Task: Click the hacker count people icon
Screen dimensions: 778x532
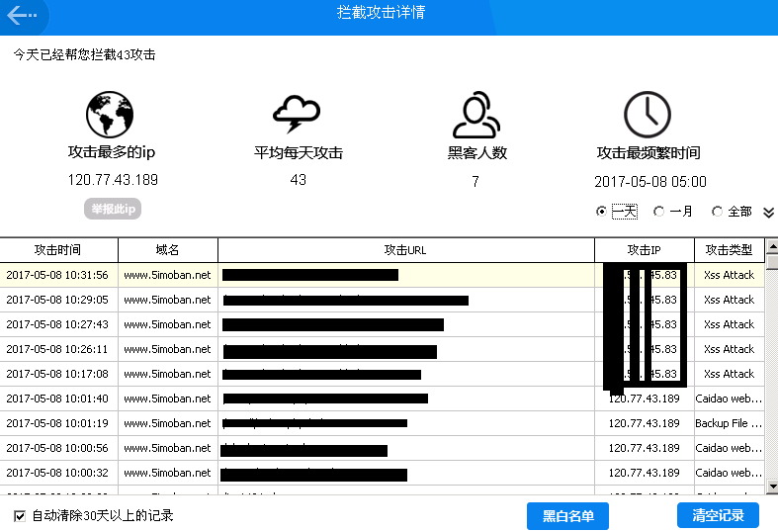Action: tap(476, 114)
